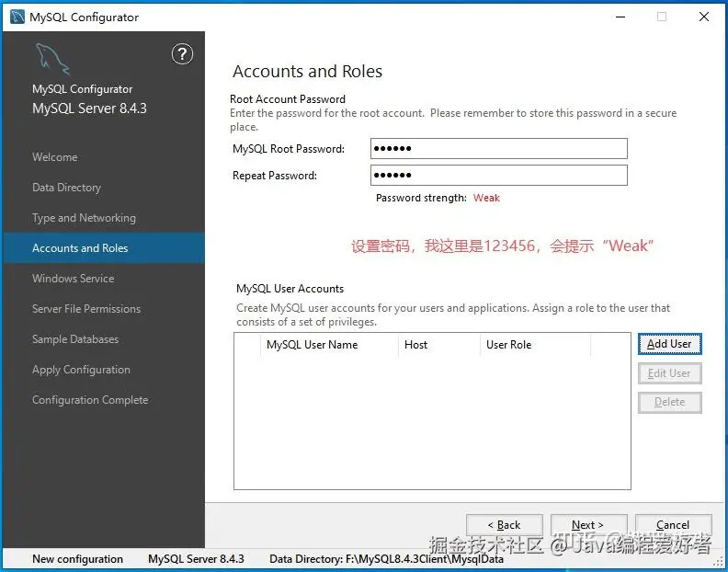The height and width of the screenshot is (572, 728).
Task: Go to the Welcome step
Action: click(55, 157)
